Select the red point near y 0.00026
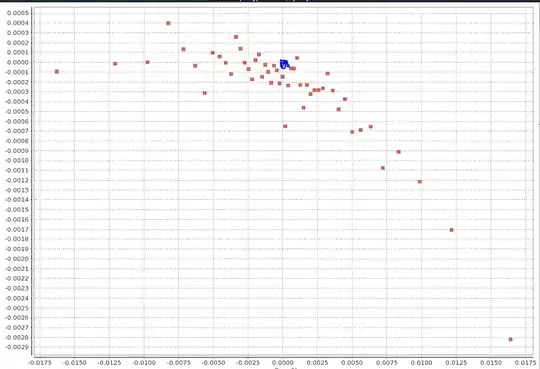 tap(236, 37)
